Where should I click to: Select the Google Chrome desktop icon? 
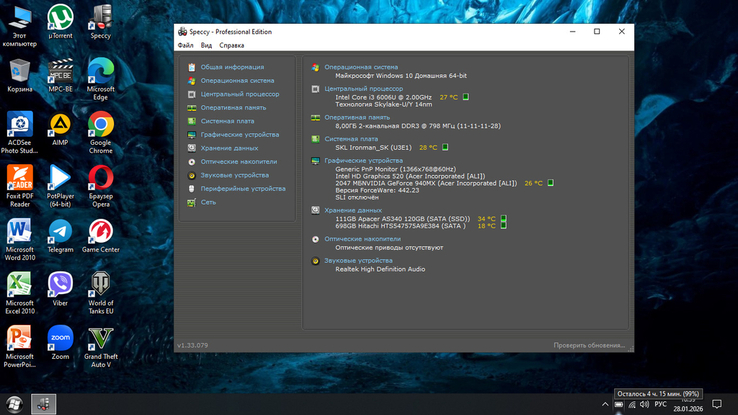[101, 133]
